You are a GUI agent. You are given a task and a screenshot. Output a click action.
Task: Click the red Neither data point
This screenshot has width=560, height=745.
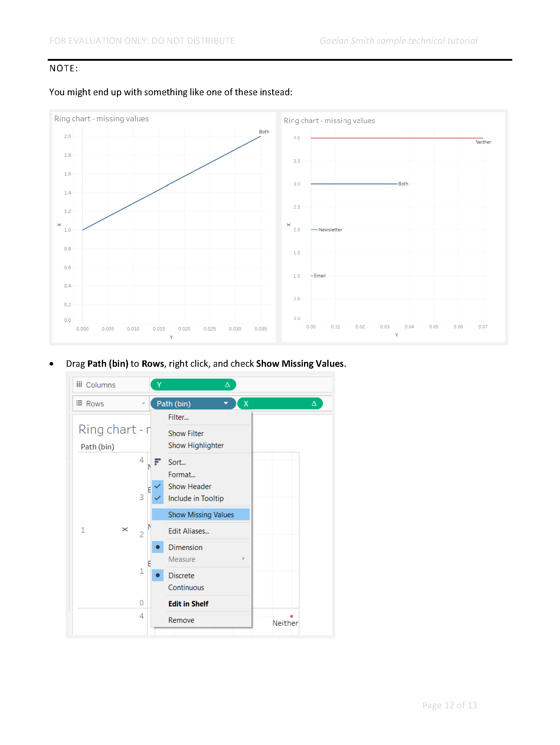click(x=291, y=616)
